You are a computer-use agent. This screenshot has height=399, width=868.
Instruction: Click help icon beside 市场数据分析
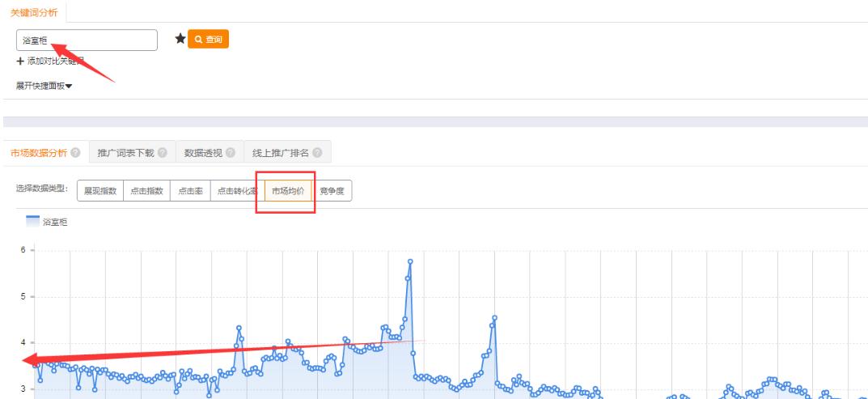pyautogui.click(x=75, y=152)
